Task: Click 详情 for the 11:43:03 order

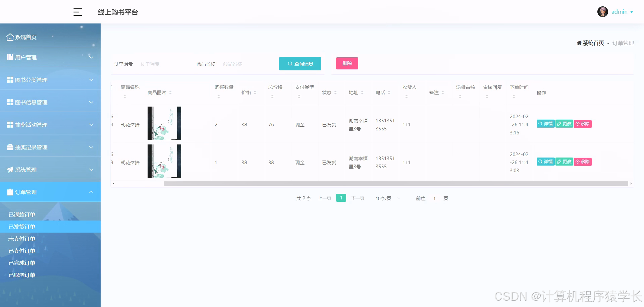Action: [545, 162]
